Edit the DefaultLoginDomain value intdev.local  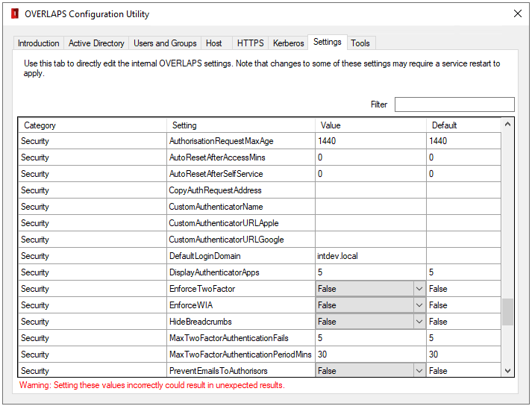coord(371,256)
